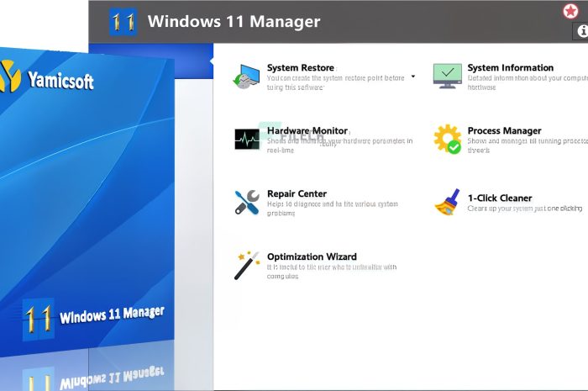Click the 1-Click Cleaner broom icon
The width and height of the screenshot is (588, 391).
click(448, 203)
